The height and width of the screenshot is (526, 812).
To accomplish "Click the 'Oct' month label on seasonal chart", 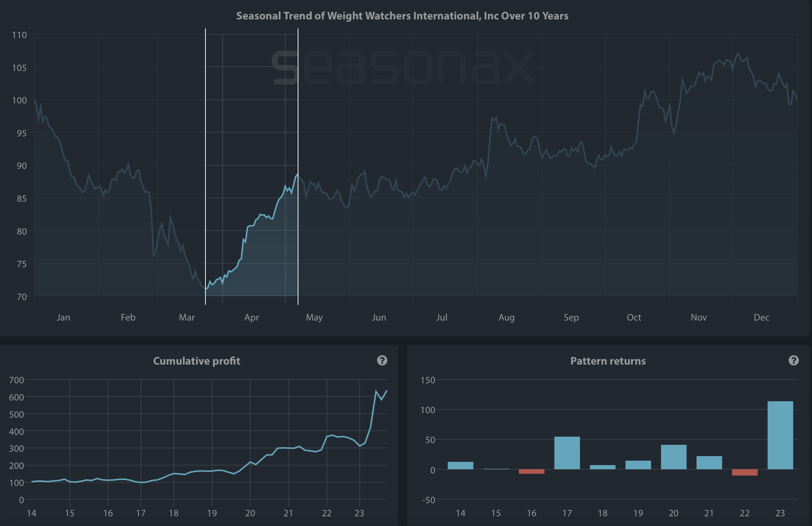I will click(634, 318).
